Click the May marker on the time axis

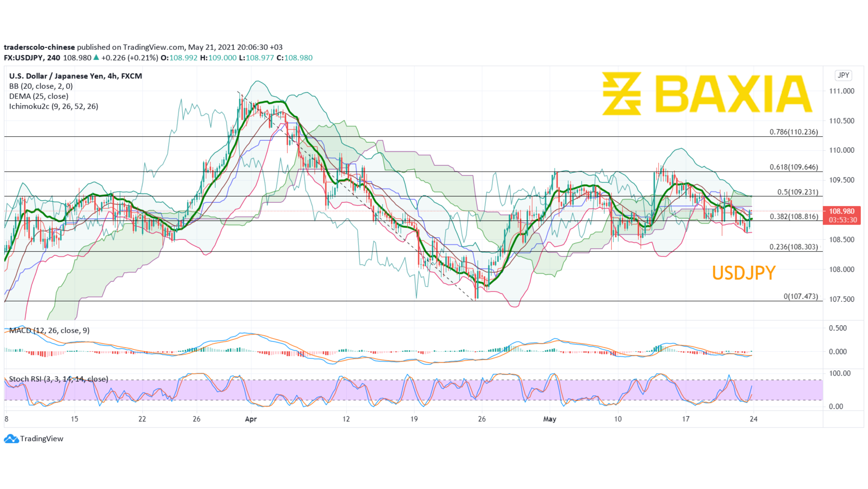tap(550, 419)
